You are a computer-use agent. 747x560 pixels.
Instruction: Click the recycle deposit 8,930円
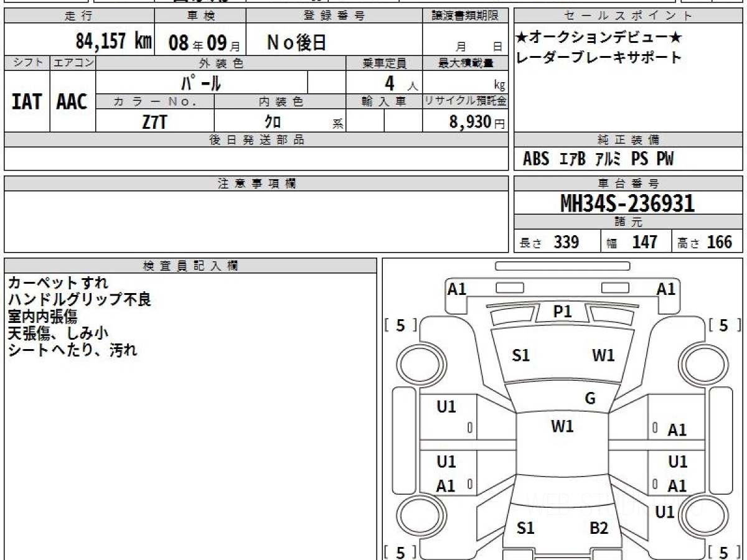click(477, 122)
